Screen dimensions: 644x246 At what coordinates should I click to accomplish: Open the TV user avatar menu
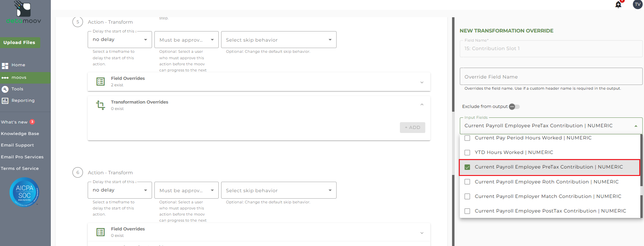[637, 4]
